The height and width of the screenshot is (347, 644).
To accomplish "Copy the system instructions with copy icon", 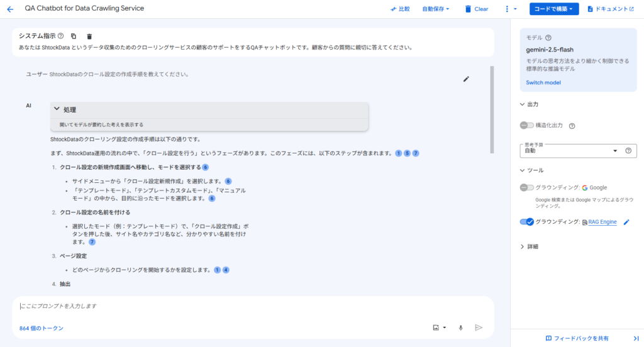I will 74,36.
